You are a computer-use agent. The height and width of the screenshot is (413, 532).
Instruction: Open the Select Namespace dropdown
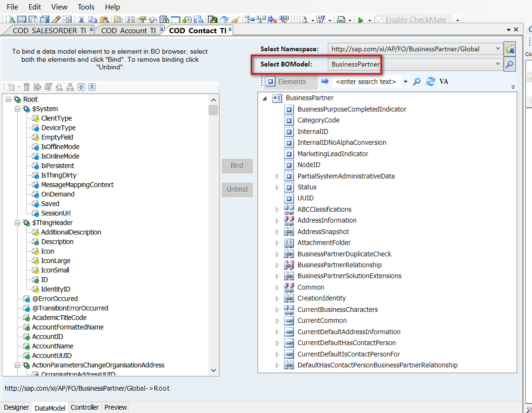[x=498, y=49]
